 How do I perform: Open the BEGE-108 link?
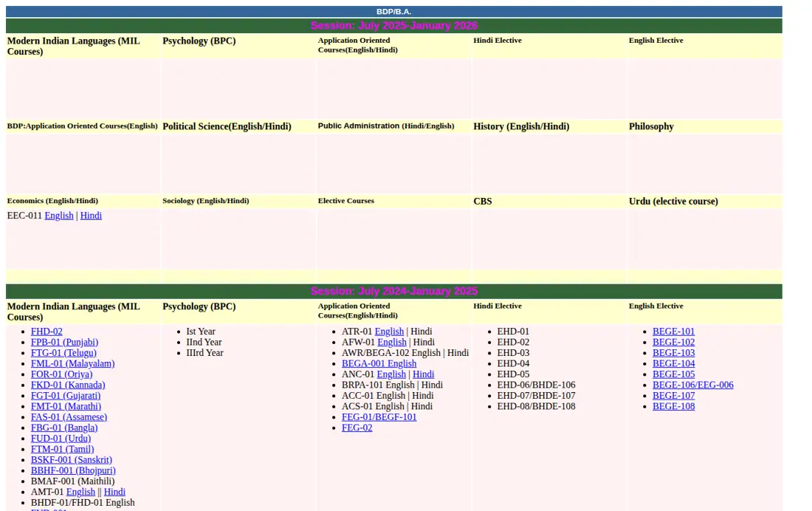click(x=674, y=406)
